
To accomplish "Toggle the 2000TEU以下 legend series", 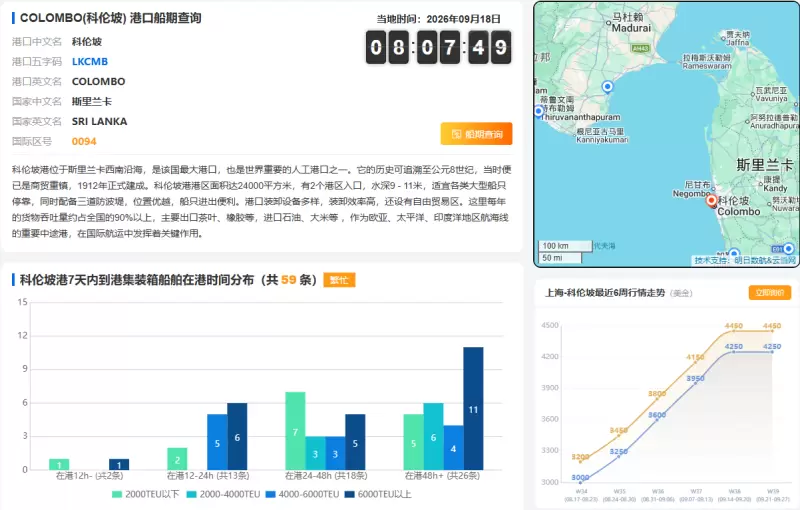I will 145,494.
